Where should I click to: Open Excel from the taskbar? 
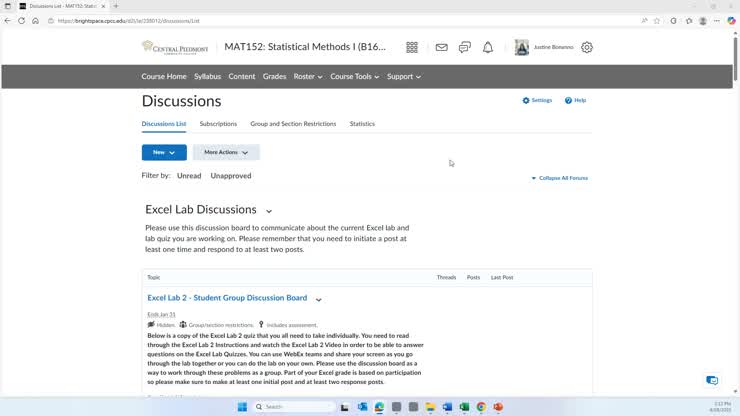[464, 407]
